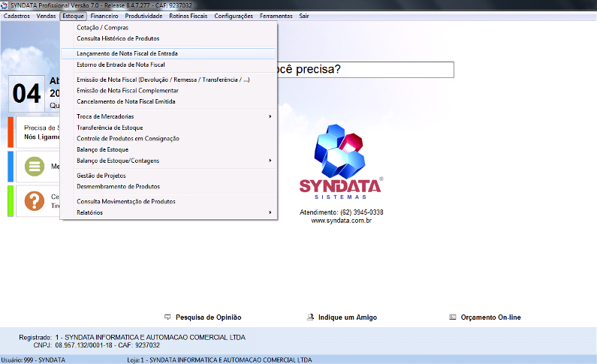Choose Lançamento de Nota Fiscal de Entrada
Screen dimensions: 597x364
coord(168,53)
